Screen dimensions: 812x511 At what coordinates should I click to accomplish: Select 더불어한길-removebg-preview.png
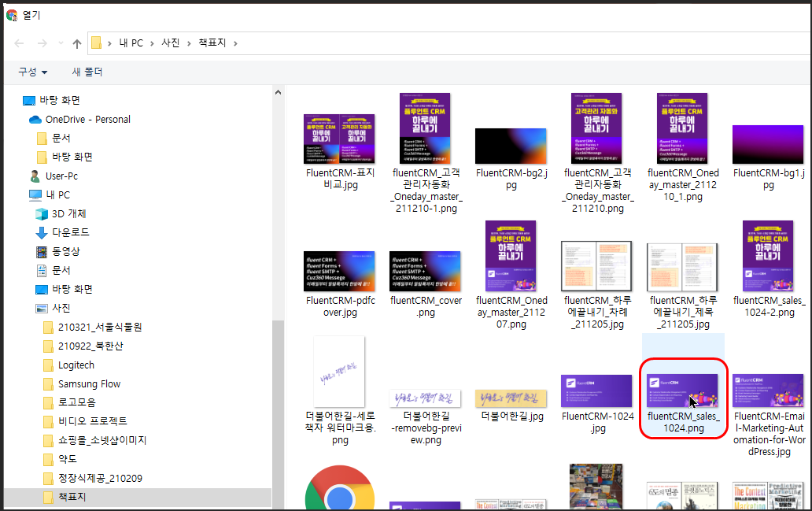426,418
